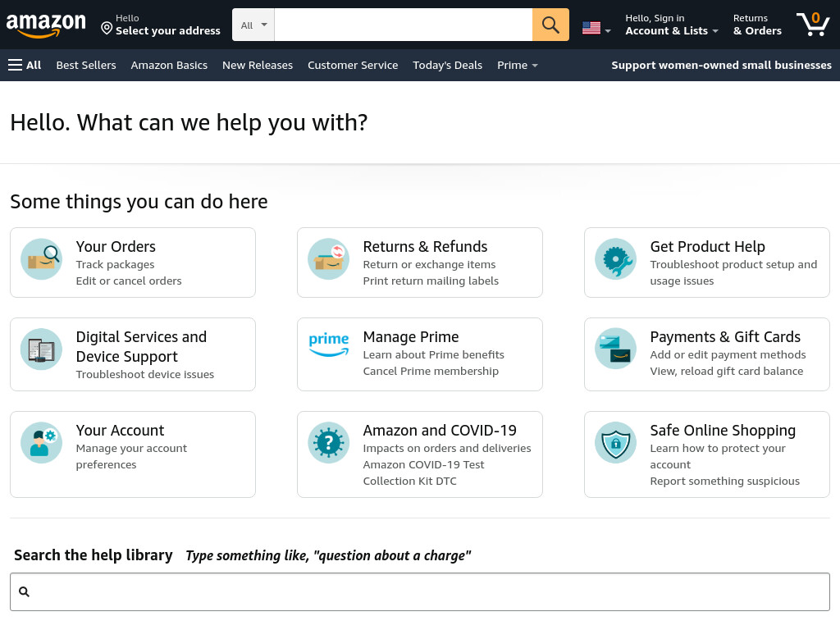This screenshot has height=630, width=840.
Task: Click 'Edit or cancel orders' text
Action: click(129, 281)
